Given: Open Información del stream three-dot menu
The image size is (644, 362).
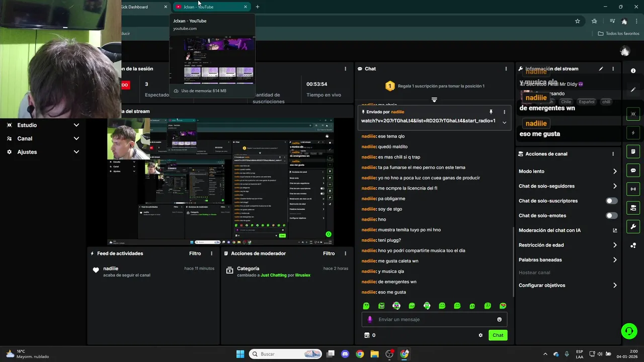Looking at the screenshot, I should coord(613,69).
